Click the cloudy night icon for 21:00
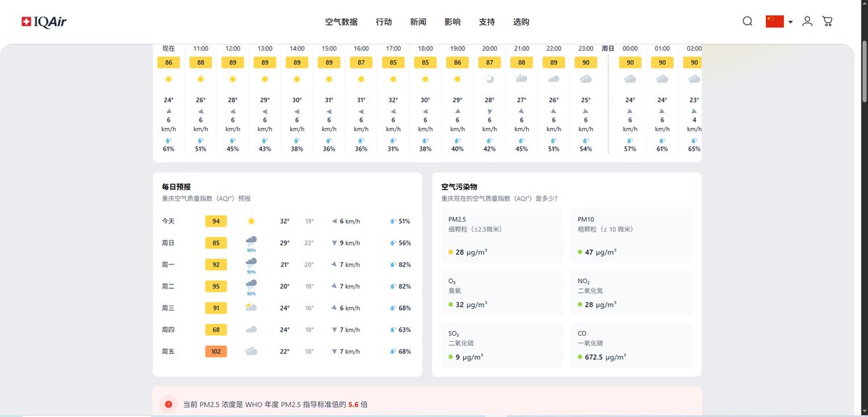 522,79
